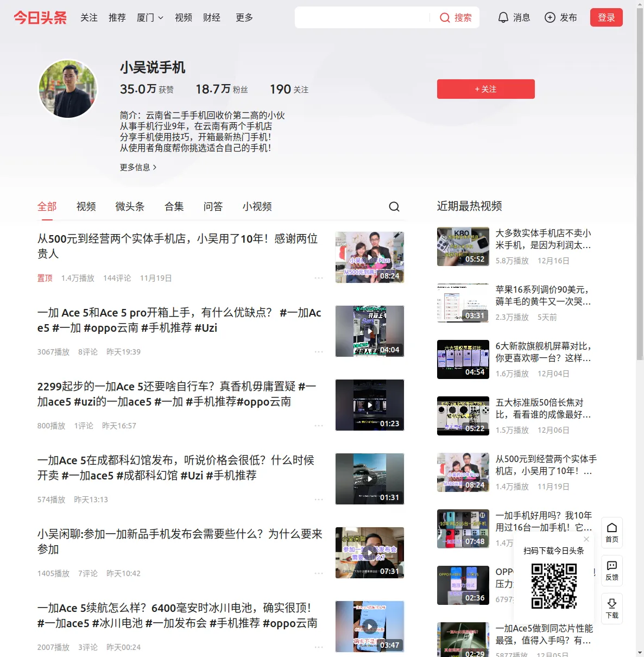Play the 03:47 video thumbnail
Image resolution: width=644 pixels, height=657 pixels.
pyautogui.click(x=370, y=627)
